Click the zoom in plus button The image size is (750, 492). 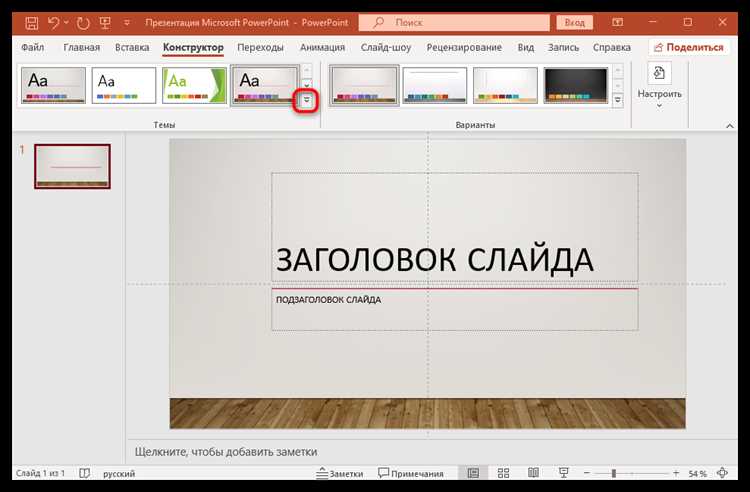click(676, 473)
